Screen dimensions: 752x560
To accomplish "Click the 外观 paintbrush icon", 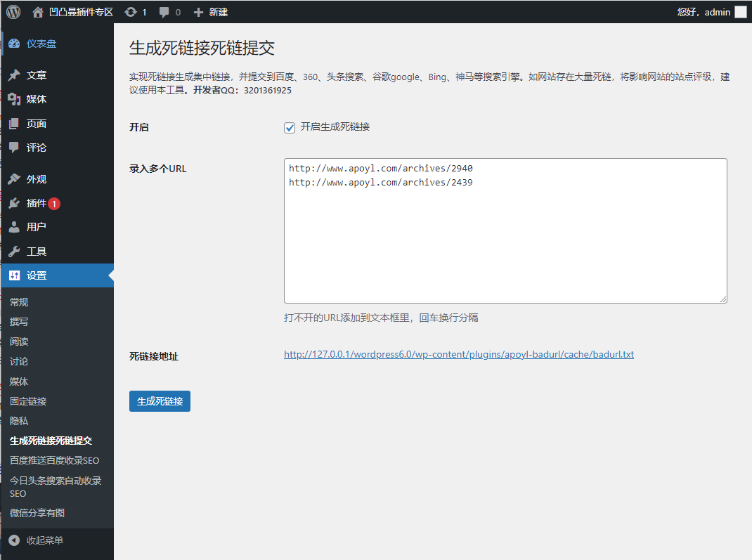I will [14, 179].
